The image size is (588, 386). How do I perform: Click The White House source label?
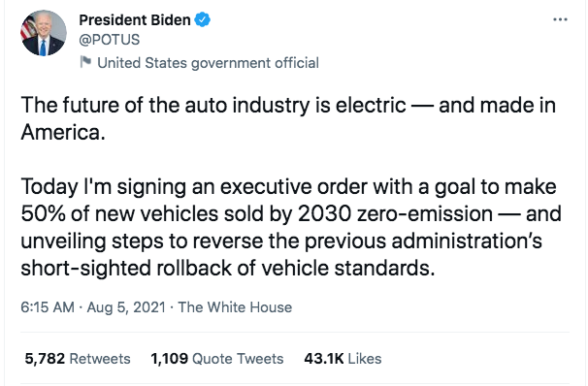(235, 307)
